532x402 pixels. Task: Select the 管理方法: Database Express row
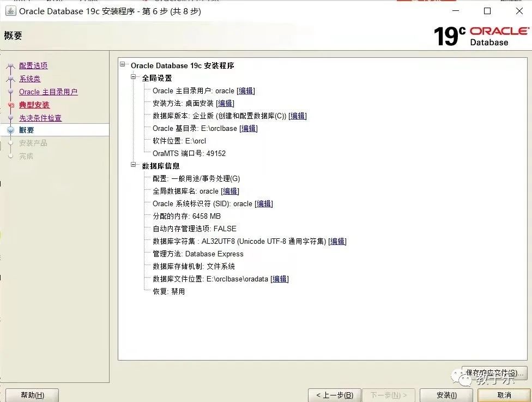[x=198, y=254]
